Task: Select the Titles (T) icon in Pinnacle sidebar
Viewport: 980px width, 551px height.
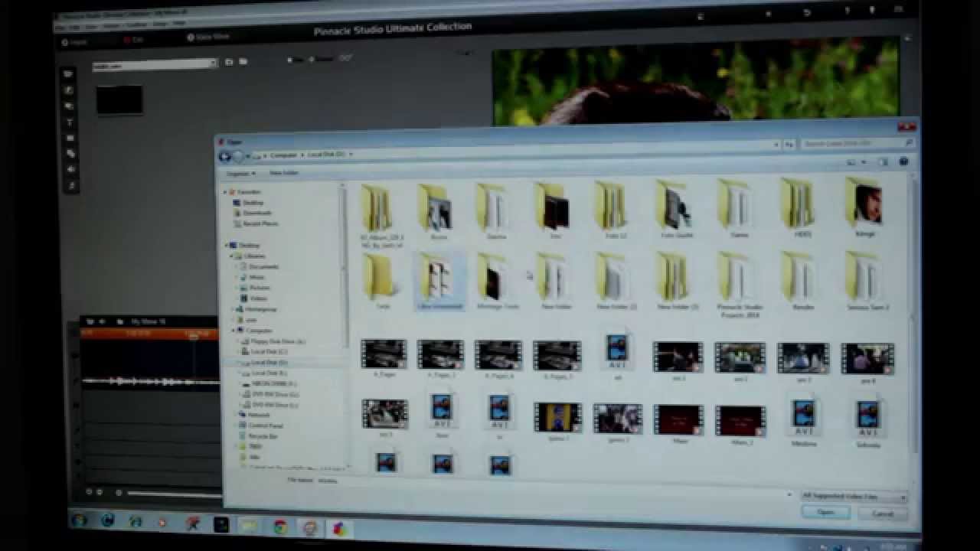Action: [x=70, y=122]
